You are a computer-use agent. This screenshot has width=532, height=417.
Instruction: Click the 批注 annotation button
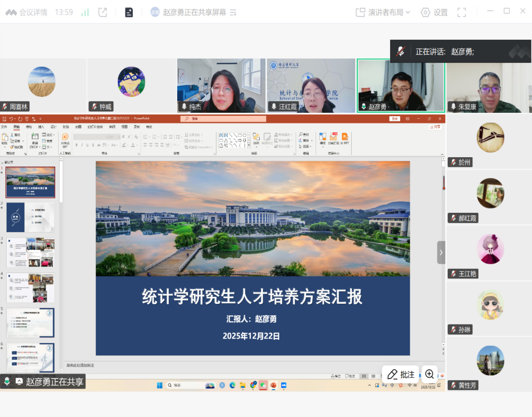401,375
